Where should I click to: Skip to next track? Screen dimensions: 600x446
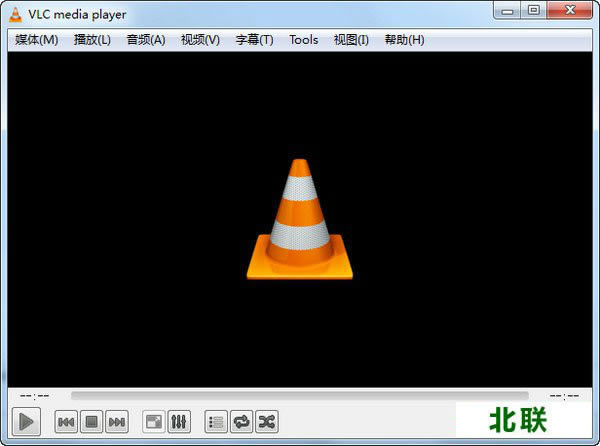[x=116, y=422]
